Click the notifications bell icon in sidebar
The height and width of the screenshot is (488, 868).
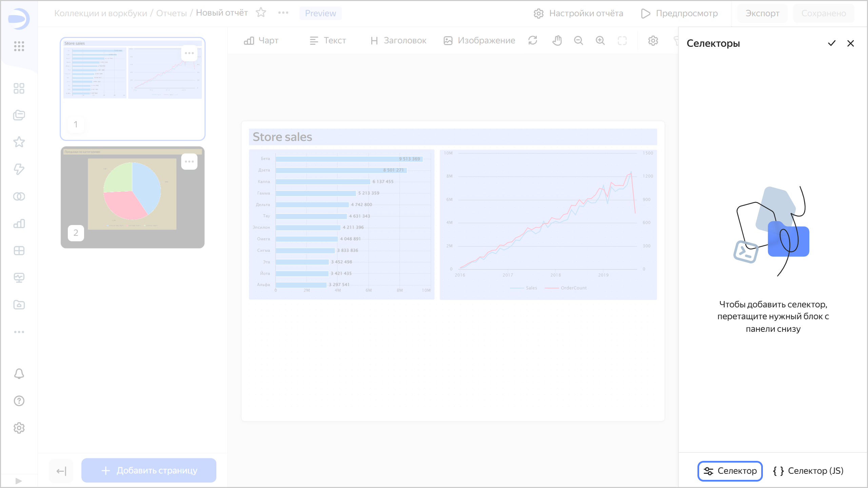pyautogui.click(x=19, y=374)
